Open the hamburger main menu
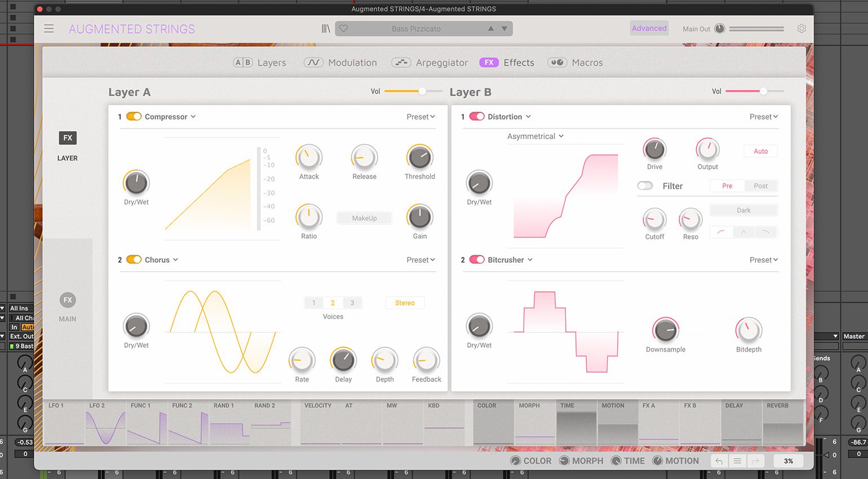This screenshot has height=479, width=868. [49, 29]
